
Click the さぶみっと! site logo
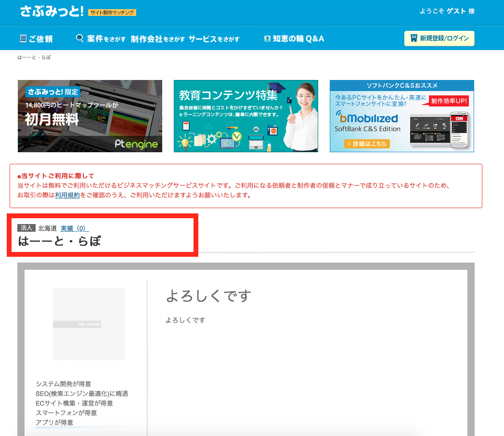click(52, 11)
